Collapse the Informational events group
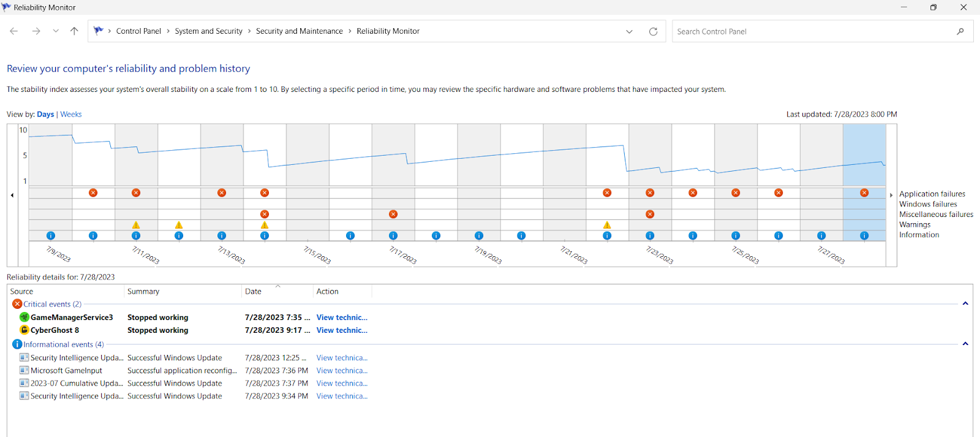 click(965, 344)
